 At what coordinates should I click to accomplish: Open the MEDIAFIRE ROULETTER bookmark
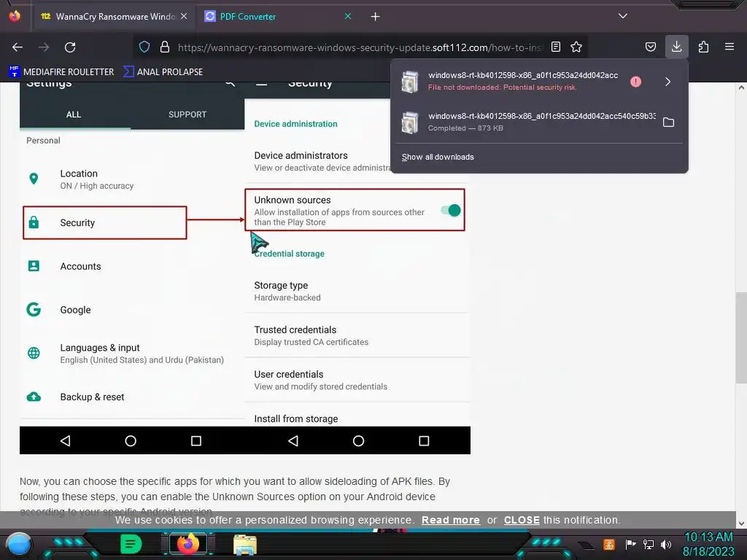coord(61,72)
